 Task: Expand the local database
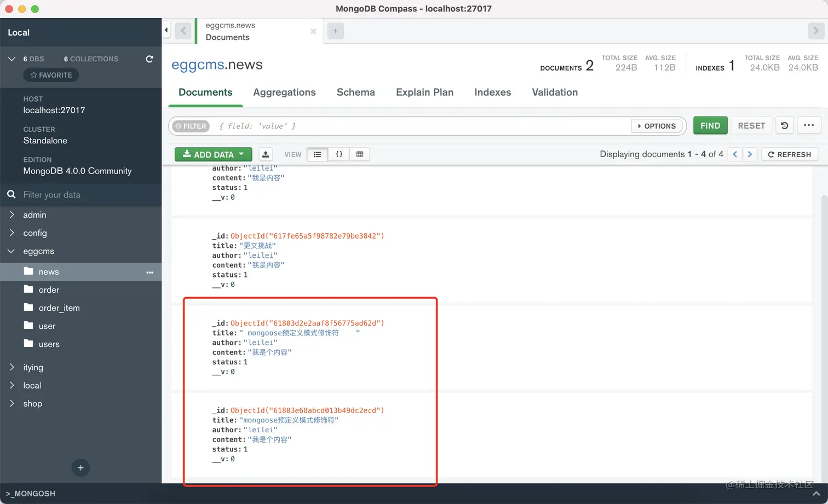(x=12, y=385)
